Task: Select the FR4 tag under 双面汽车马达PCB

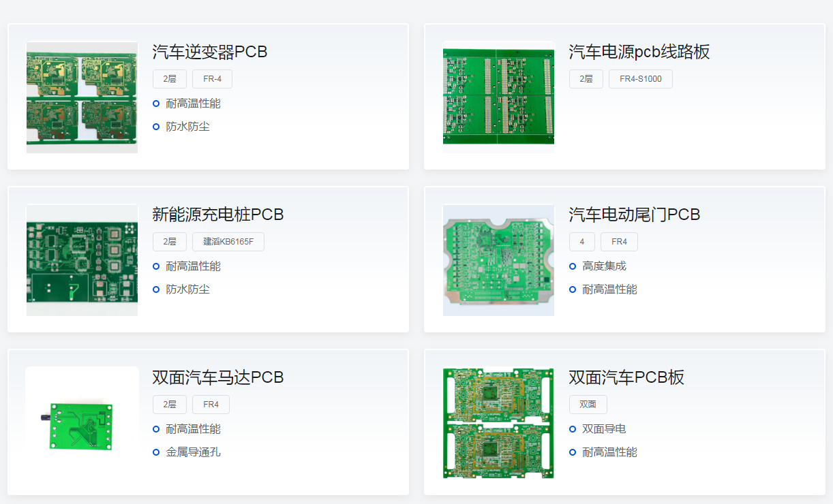Action: point(211,405)
